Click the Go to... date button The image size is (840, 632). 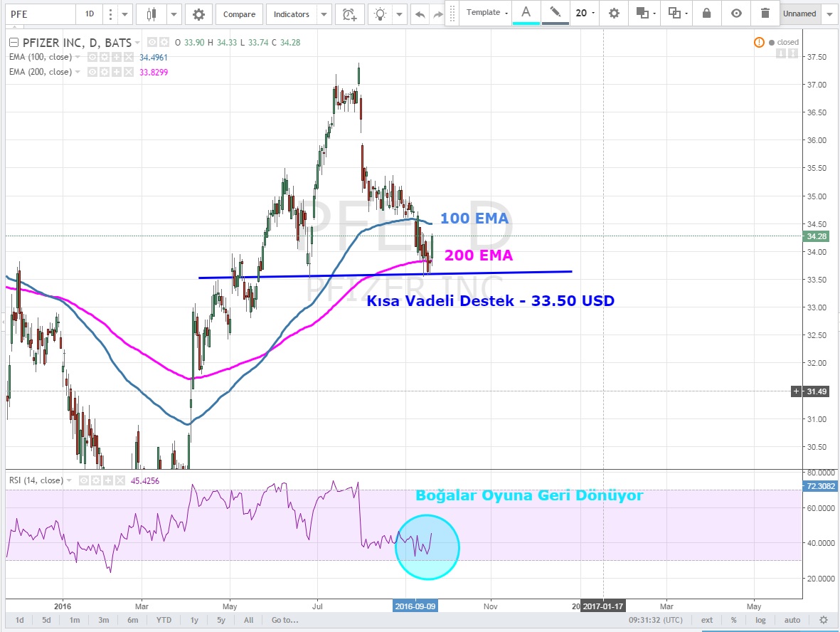pyautogui.click(x=285, y=620)
